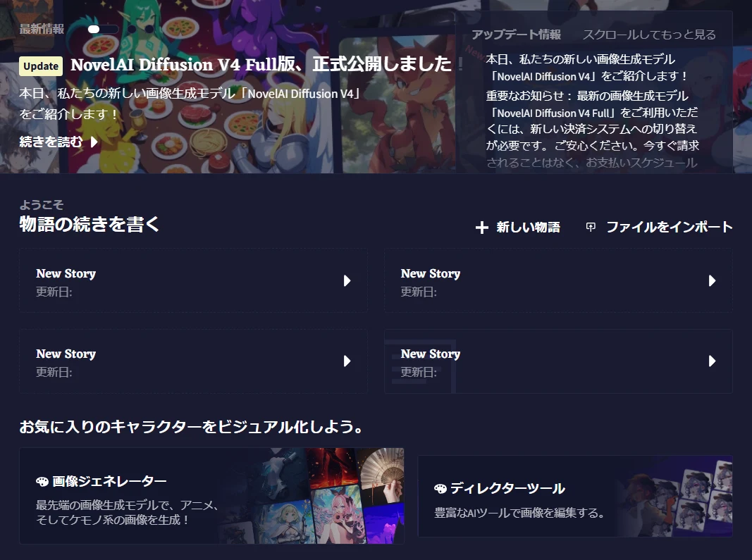Click the arrow icon on the lower-right New Story card
This screenshot has height=560, width=752.
(713, 361)
